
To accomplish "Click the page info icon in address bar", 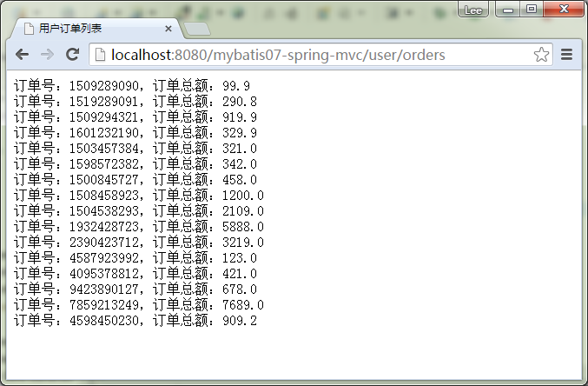I will click(x=100, y=55).
